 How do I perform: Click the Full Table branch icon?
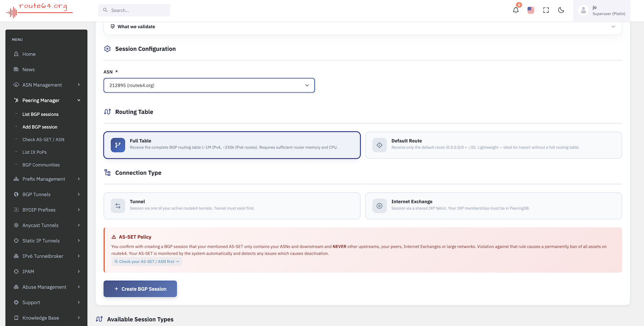click(118, 145)
